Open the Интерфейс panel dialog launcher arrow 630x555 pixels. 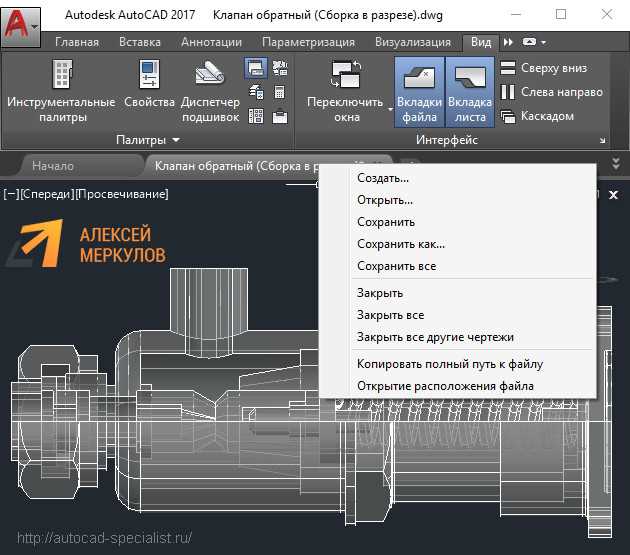coord(603,141)
